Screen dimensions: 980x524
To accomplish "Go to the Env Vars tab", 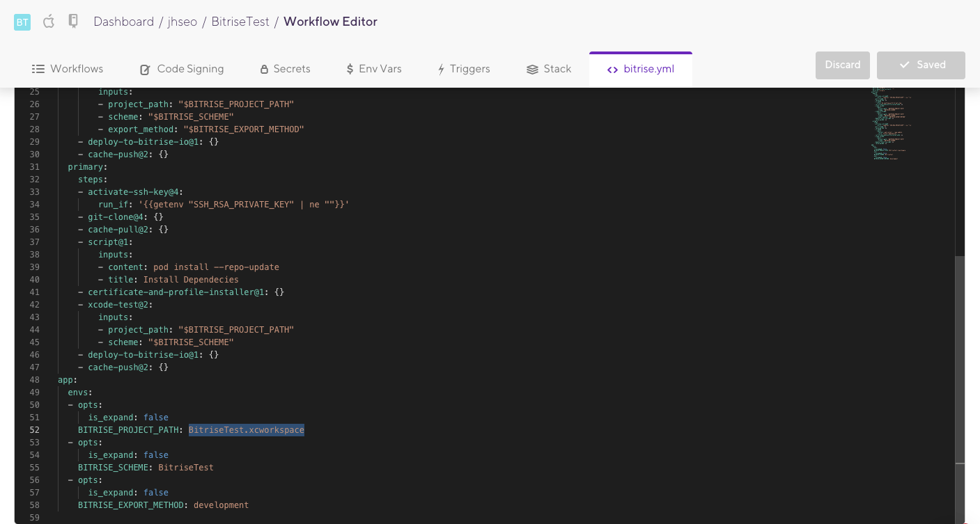I will (x=373, y=69).
